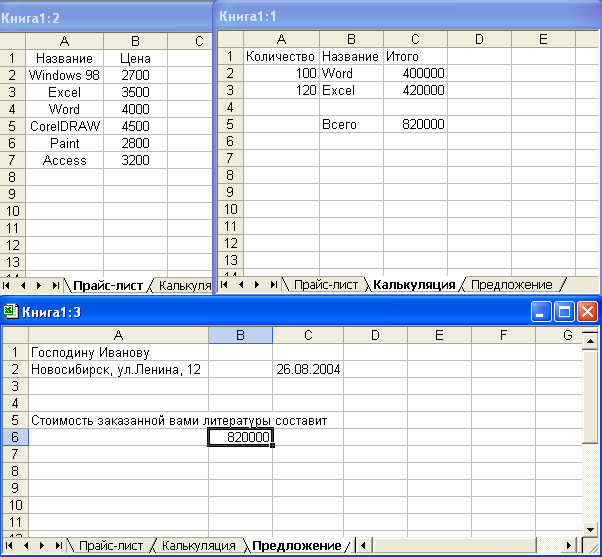This screenshot has width=602, height=557.
Task: Select quantity 100 in Книга1:1
Action: 281,73
